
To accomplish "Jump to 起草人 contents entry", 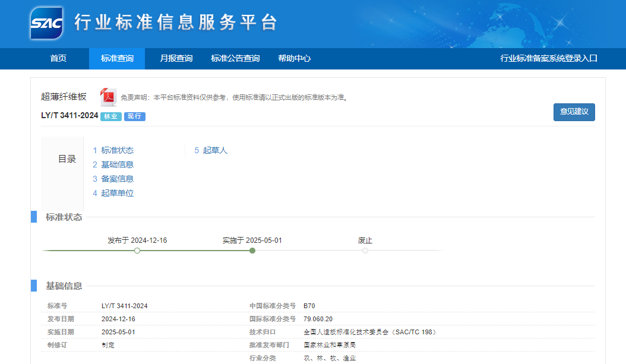I will pos(215,150).
